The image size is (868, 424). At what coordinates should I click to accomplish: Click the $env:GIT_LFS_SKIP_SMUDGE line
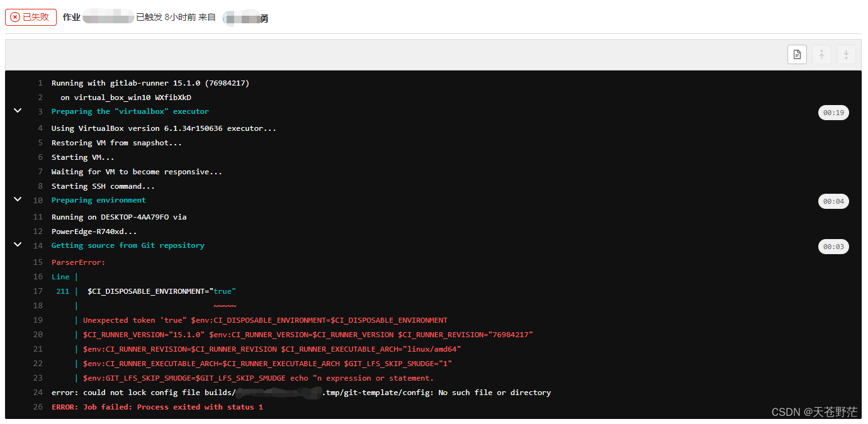258,378
